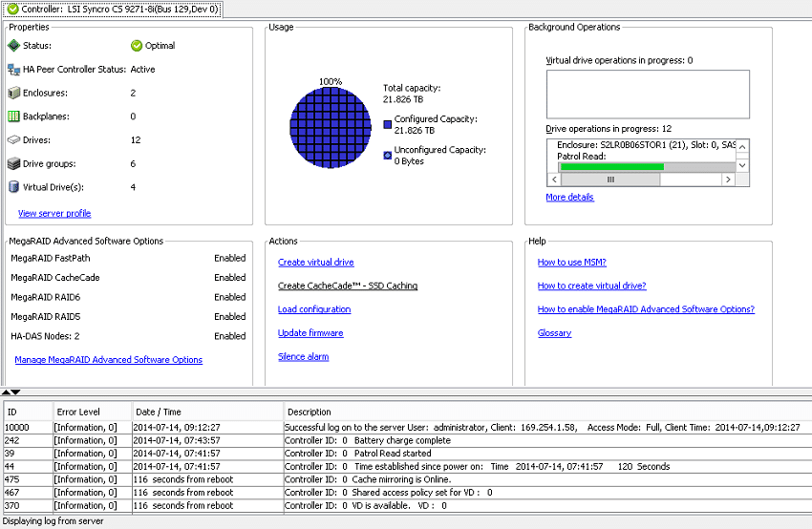Select log row 39 Patrol Read started
The image size is (812, 529).
tap(408, 454)
